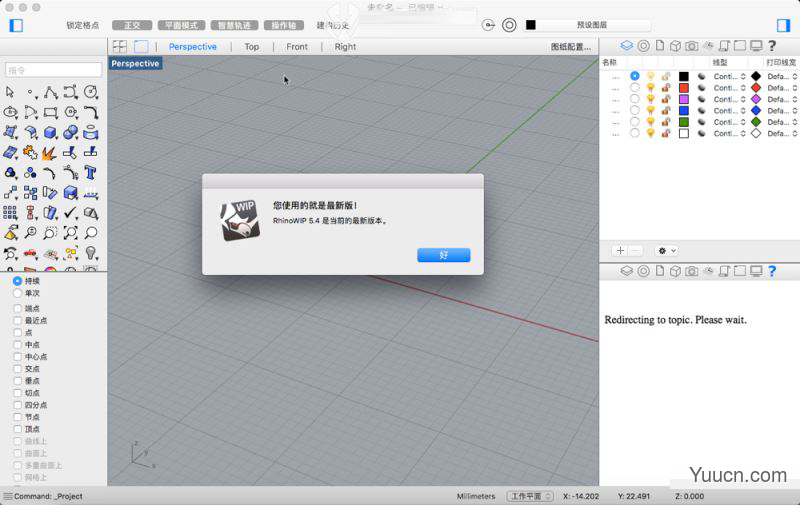
Task: Click the help question mark in upper panel
Action: click(772, 46)
